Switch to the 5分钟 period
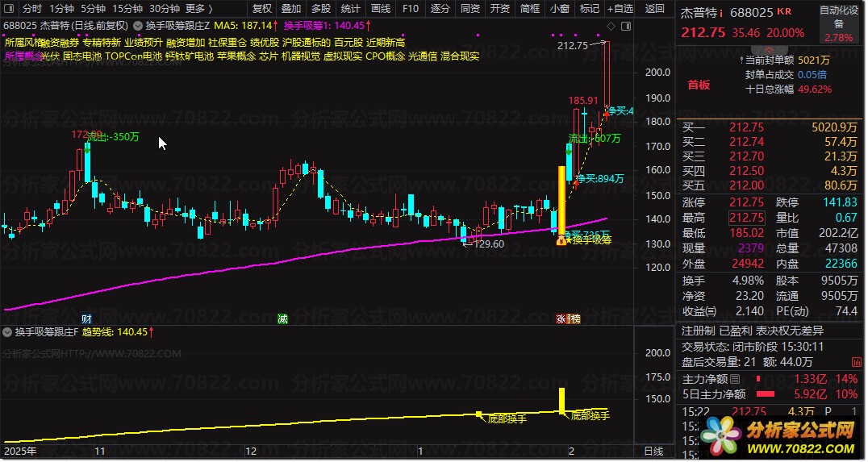Viewport: 868px width, 462px height. [x=93, y=8]
